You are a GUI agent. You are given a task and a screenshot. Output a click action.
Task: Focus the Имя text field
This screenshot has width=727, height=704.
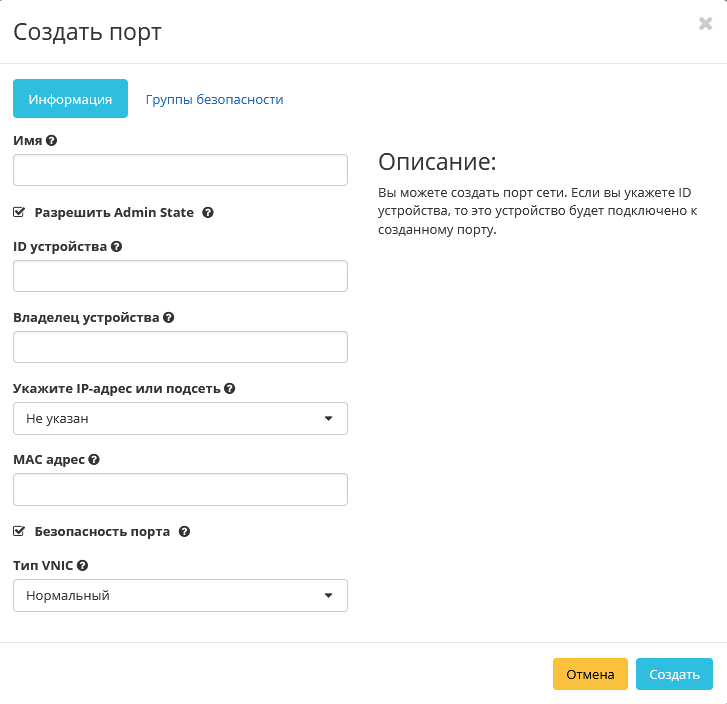pos(180,171)
